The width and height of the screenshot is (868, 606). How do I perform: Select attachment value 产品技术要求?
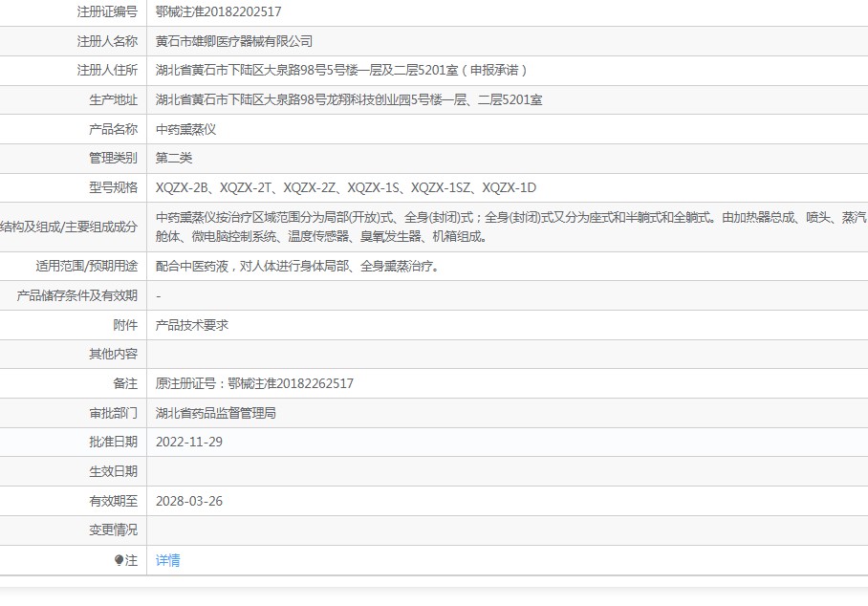[x=191, y=325]
